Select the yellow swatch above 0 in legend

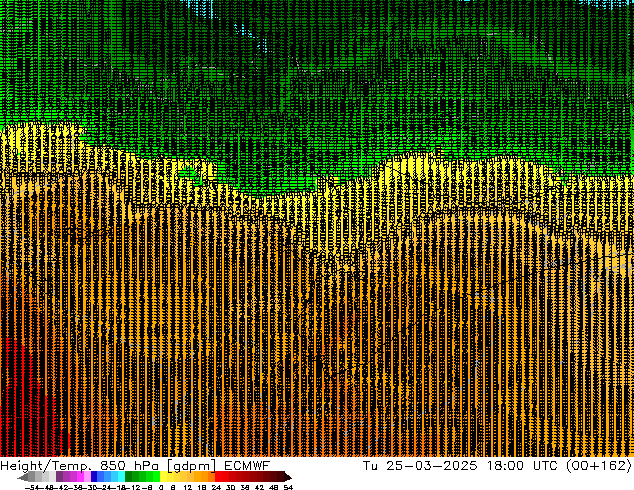click(163, 477)
